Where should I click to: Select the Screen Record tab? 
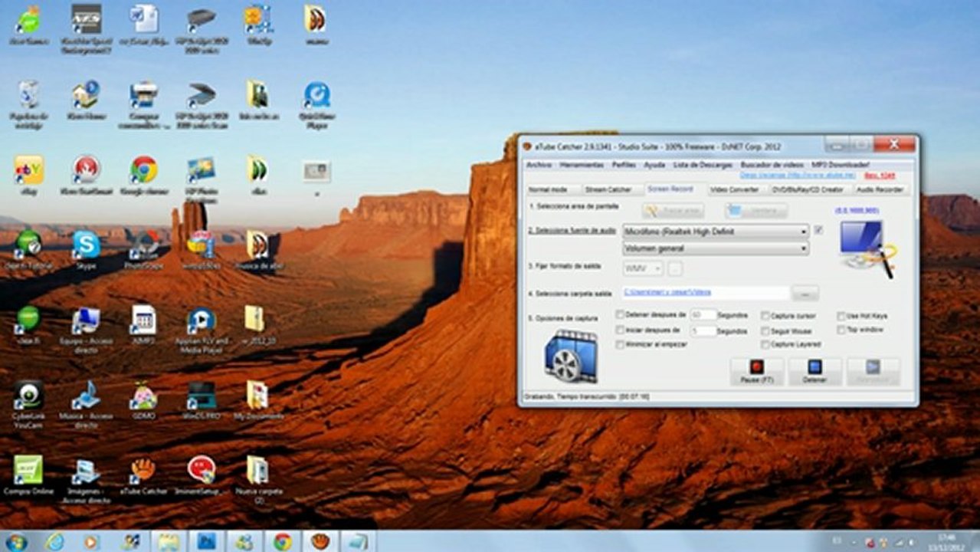pos(670,189)
